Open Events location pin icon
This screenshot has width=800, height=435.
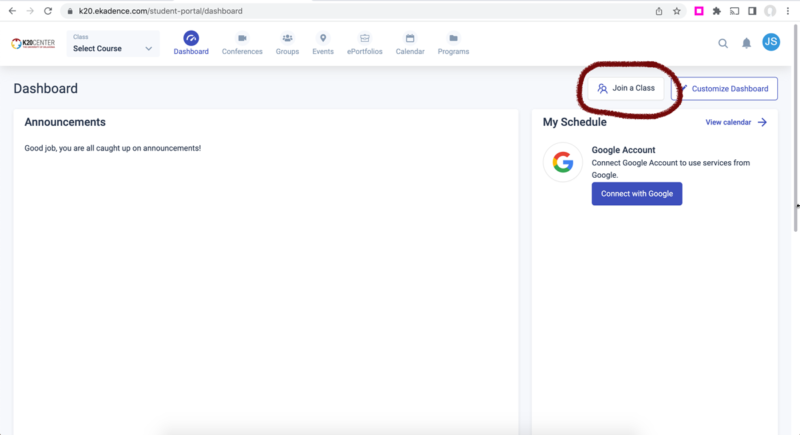[x=323, y=39]
